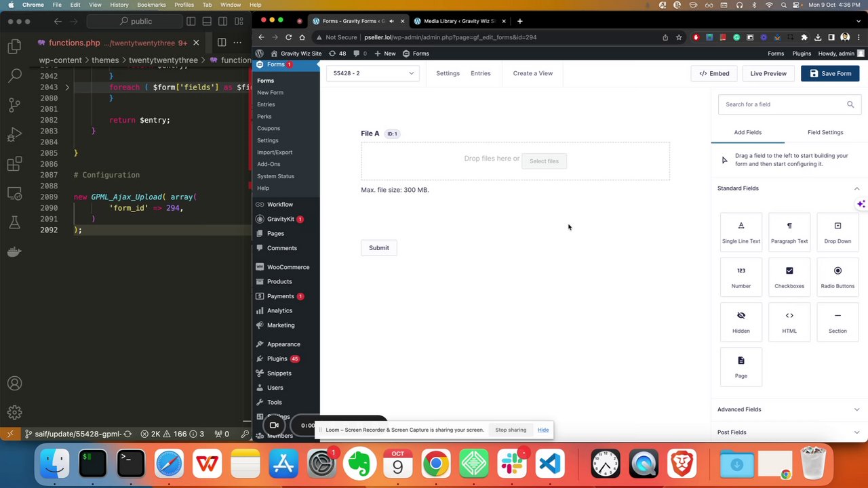Open VS Code Testing flask icon
868x488 pixels.
14,222
